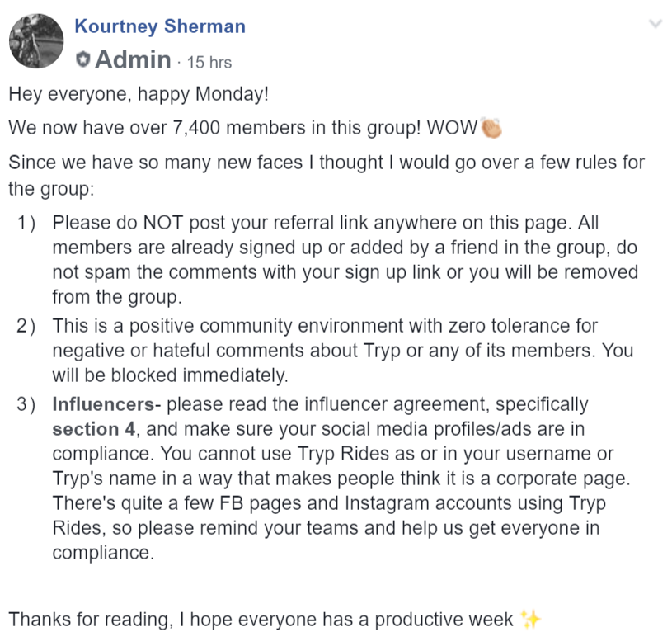Click the sparkles emoji after productive week
672x632 pixels.
click(x=530, y=619)
